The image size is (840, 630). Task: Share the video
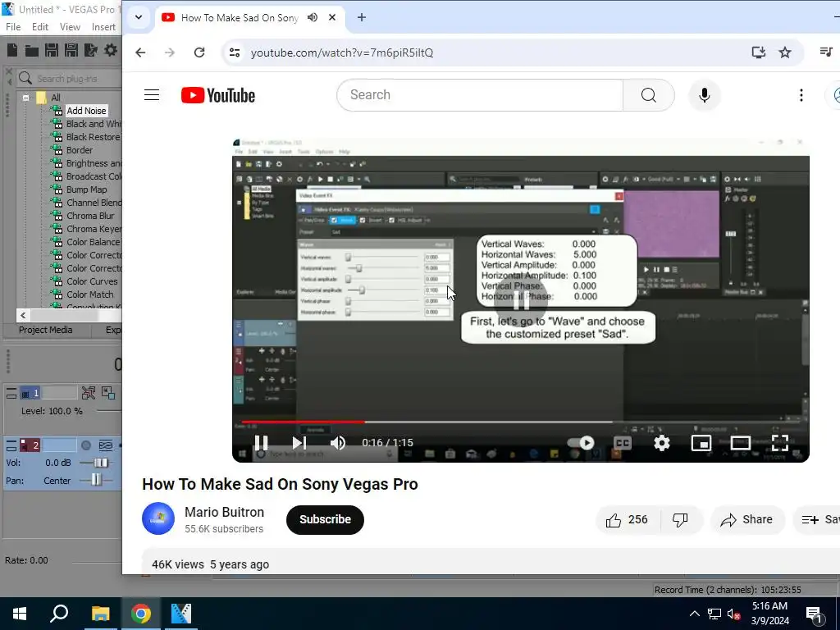(x=746, y=519)
